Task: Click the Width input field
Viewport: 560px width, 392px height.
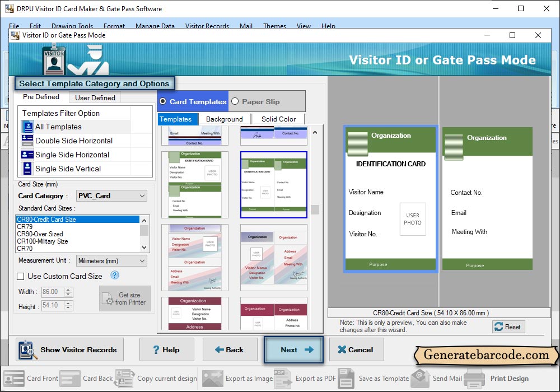Action: (53, 292)
